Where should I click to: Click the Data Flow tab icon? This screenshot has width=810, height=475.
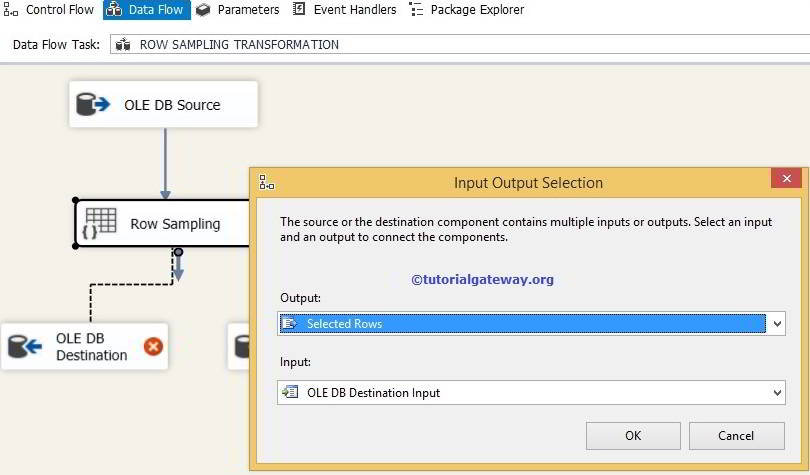point(114,9)
